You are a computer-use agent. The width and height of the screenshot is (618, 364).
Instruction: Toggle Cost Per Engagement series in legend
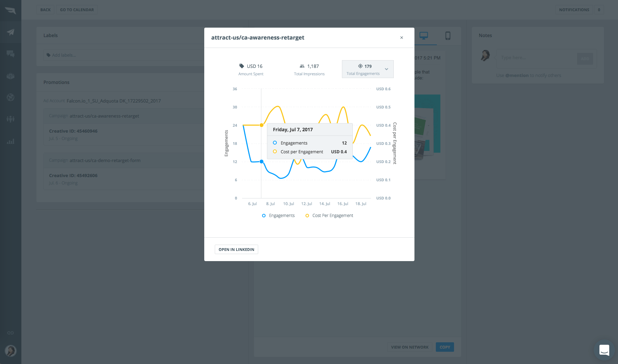tap(329, 216)
